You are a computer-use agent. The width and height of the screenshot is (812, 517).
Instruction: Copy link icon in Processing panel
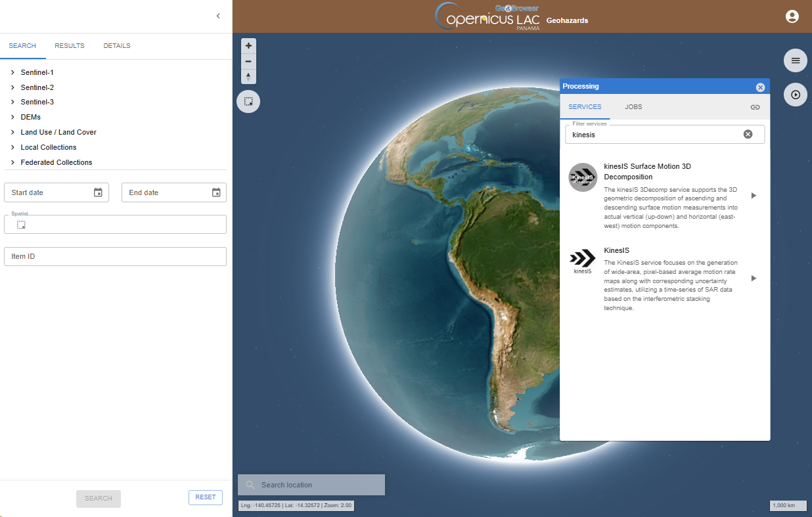[755, 107]
